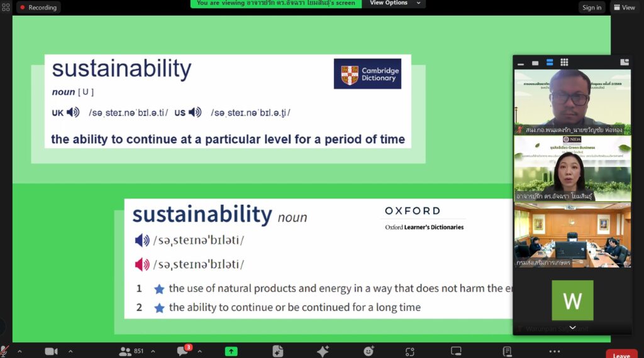Open the AI Companion sparkle icon
The height and width of the screenshot is (358, 644).
pos(323,352)
